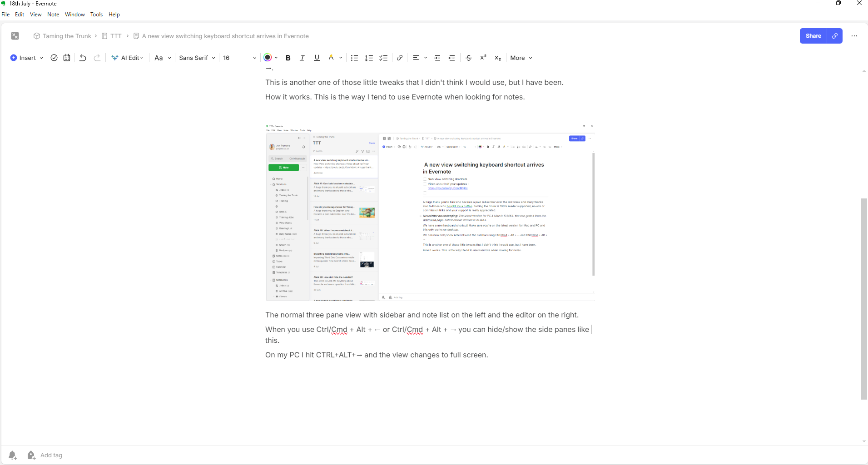This screenshot has height=465, width=868.
Task: Toggle subscript formatting
Action: pyautogui.click(x=498, y=58)
